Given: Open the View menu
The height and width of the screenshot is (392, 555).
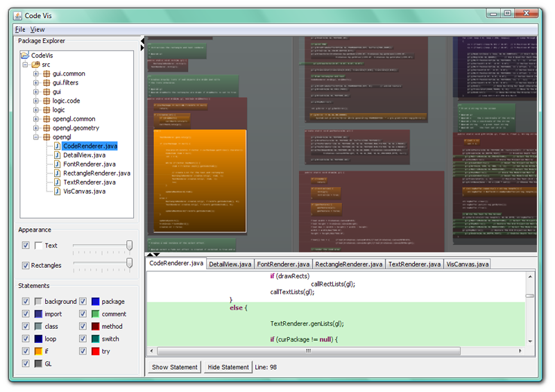Looking at the screenshot, I should click(x=37, y=29).
